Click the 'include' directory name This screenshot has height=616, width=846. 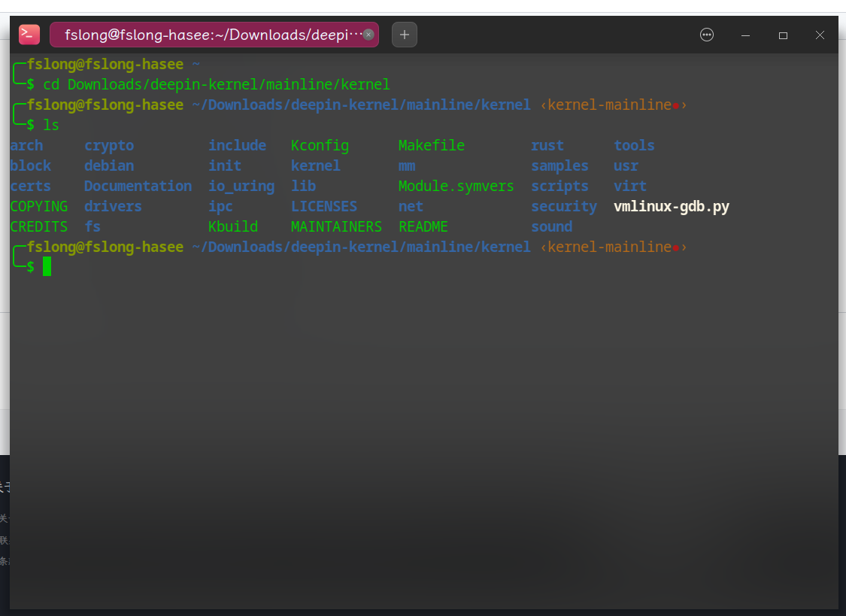tap(238, 146)
